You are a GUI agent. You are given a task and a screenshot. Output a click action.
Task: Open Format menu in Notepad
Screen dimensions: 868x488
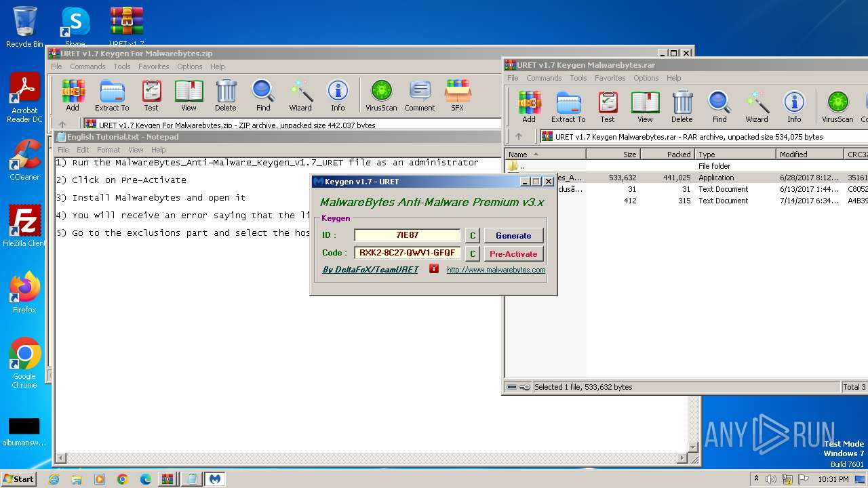[x=108, y=150]
